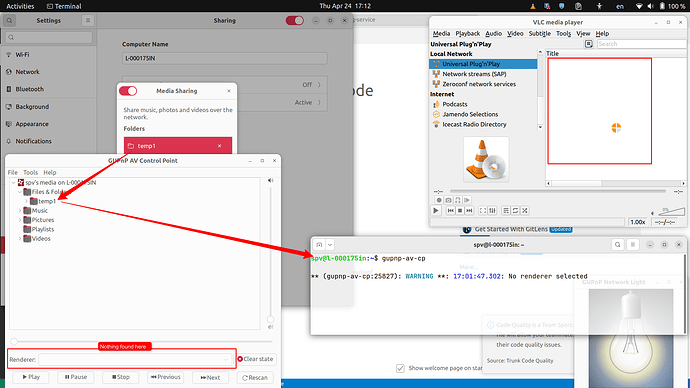Screen dimensions: 690x388
Task: Click the VLC play button
Action: coord(436,211)
